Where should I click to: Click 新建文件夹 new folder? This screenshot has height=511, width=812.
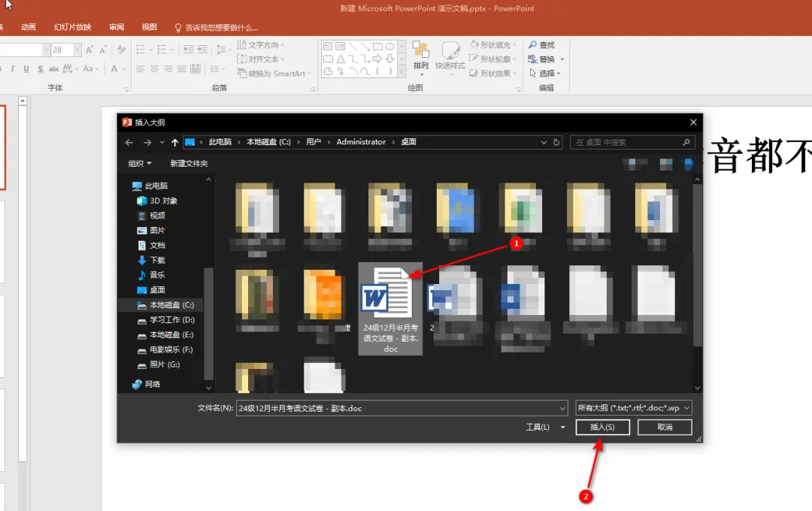pos(189,164)
